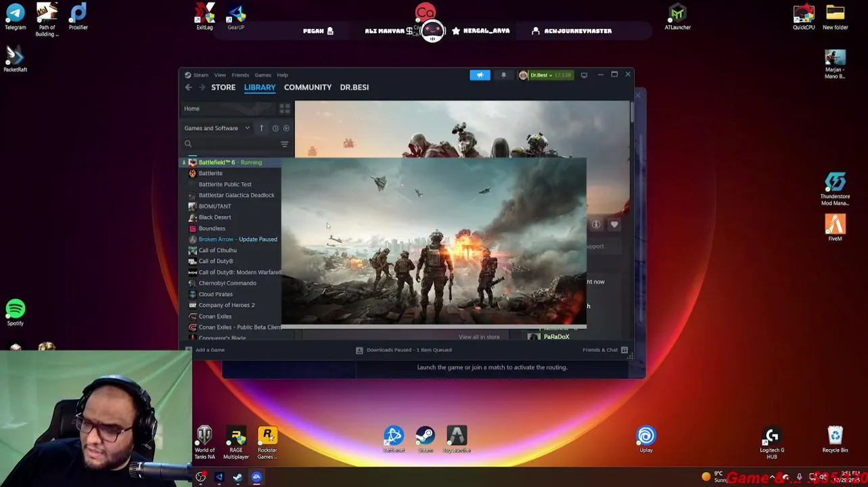868x487 pixels.
Task: Open the Steam announcements megaphone button
Action: 480,75
